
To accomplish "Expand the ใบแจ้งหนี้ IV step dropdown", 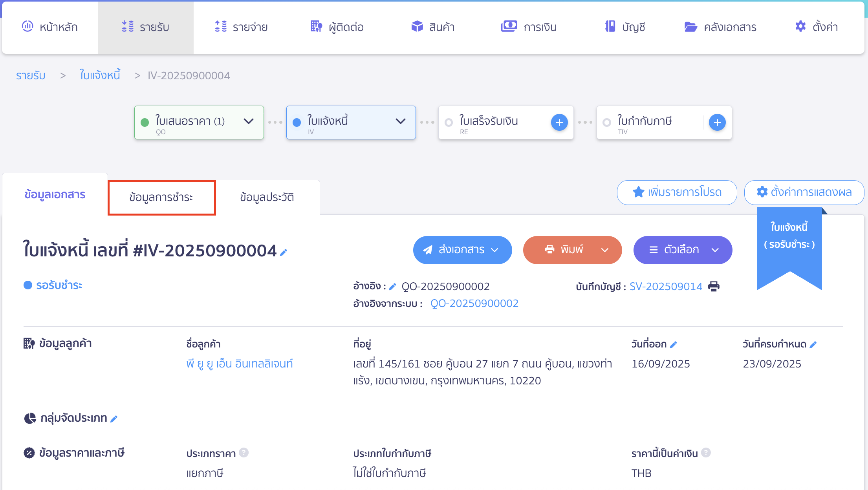I will (400, 121).
